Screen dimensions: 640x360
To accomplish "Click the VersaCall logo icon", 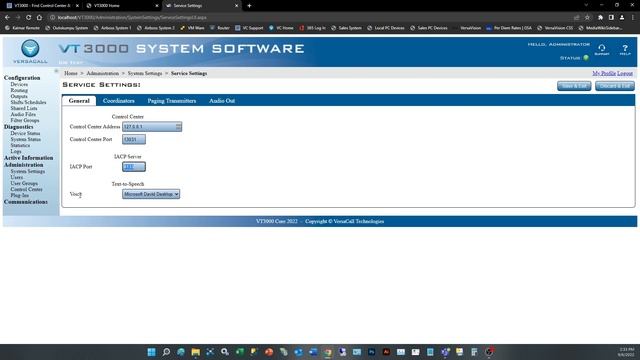I will point(30,49).
